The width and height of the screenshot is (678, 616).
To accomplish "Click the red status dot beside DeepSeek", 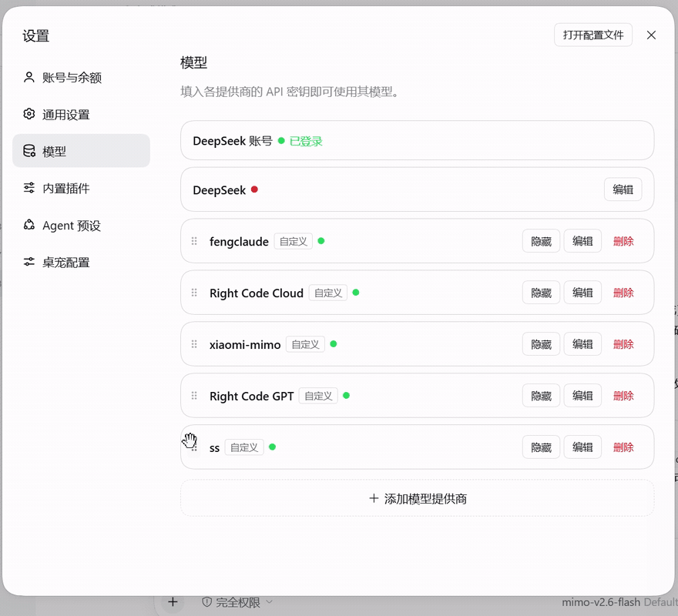I will [254, 189].
